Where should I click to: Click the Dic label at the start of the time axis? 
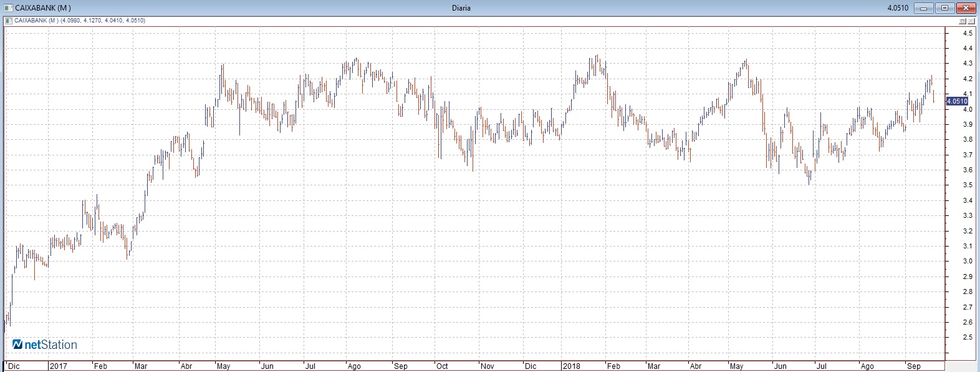13,366
